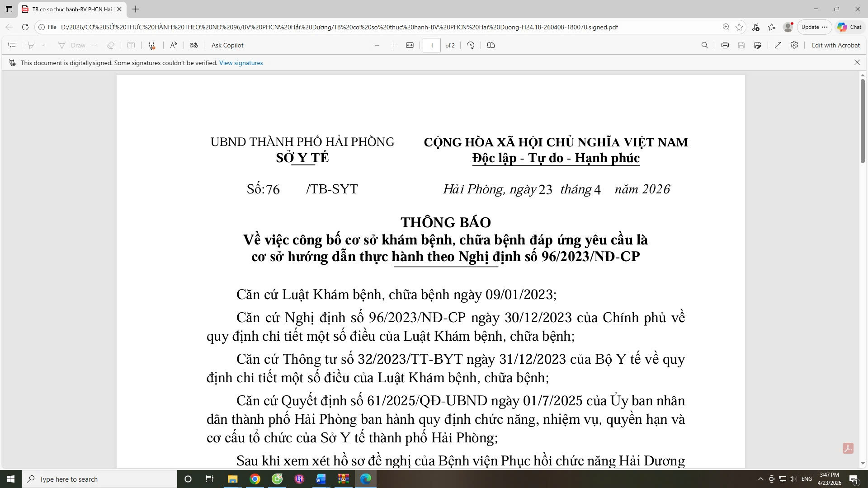The width and height of the screenshot is (868, 488).
Task: Click Edit with Acrobat button
Action: 835,45
